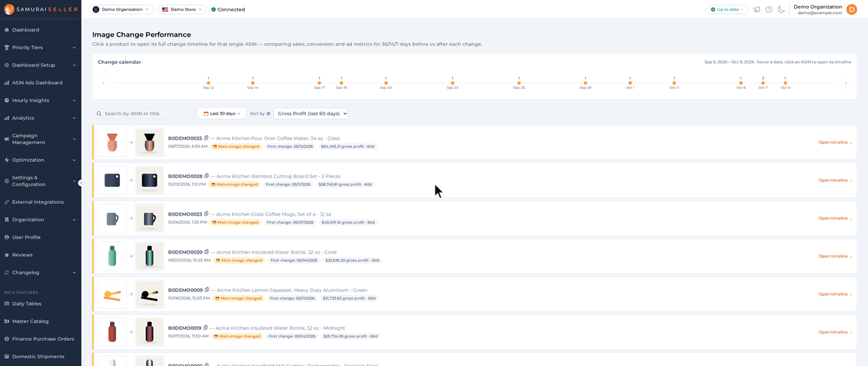This screenshot has width=868, height=366.
Task: Click the Finance Purchase Orders icon
Action: point(7,339)
